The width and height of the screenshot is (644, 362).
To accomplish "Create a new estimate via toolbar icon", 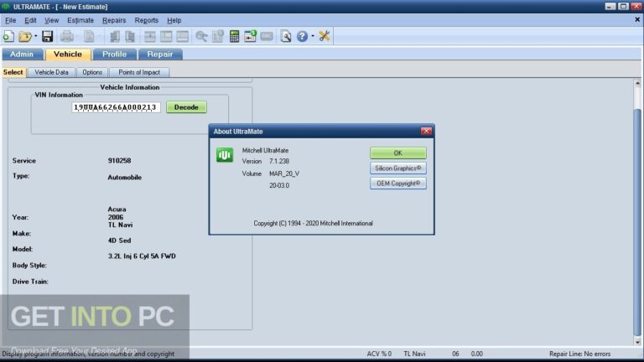I will (x=8, y=37).
